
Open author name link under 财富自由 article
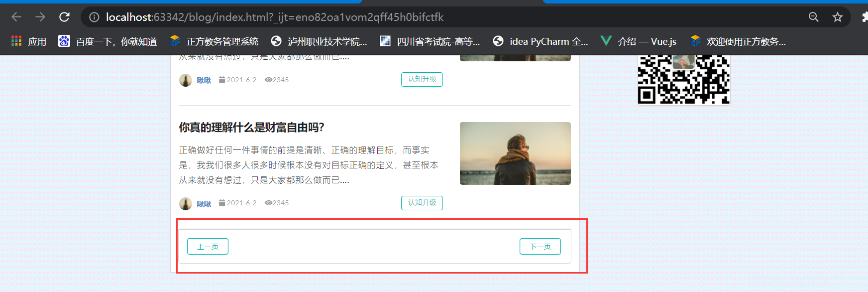pos(204,204)
